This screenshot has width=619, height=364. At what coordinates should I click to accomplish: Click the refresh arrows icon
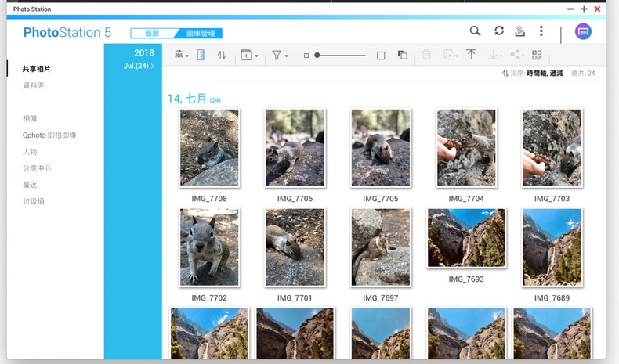(499, 31)
